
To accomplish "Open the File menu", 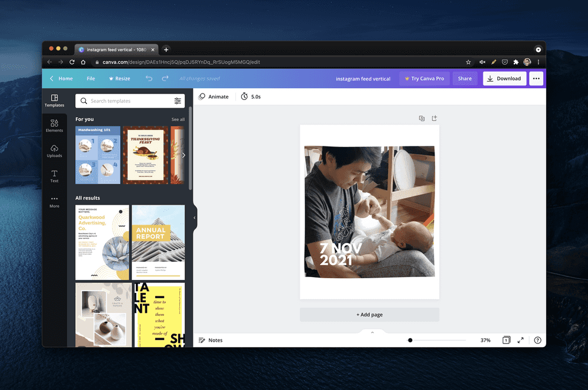I will (91, 78).
